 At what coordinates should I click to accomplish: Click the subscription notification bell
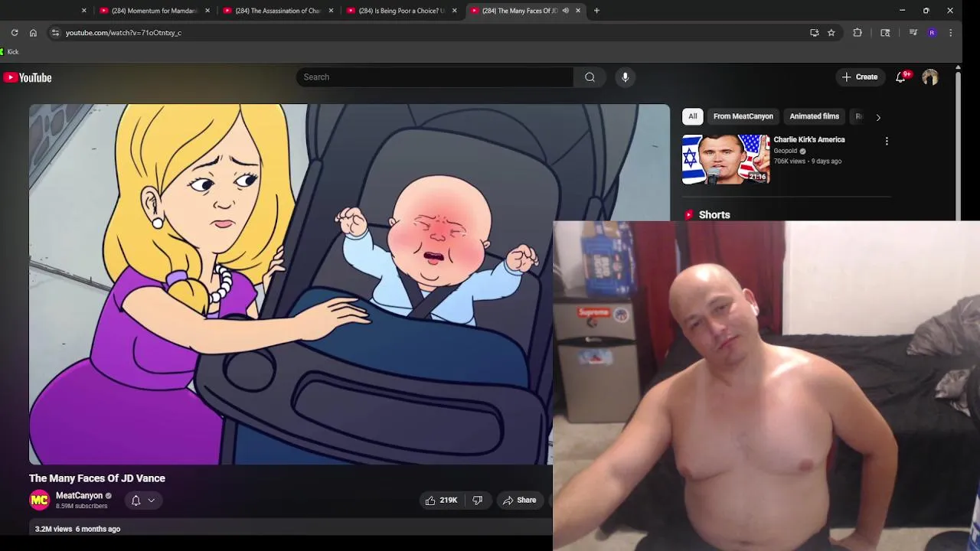click(x=136, y=500)
